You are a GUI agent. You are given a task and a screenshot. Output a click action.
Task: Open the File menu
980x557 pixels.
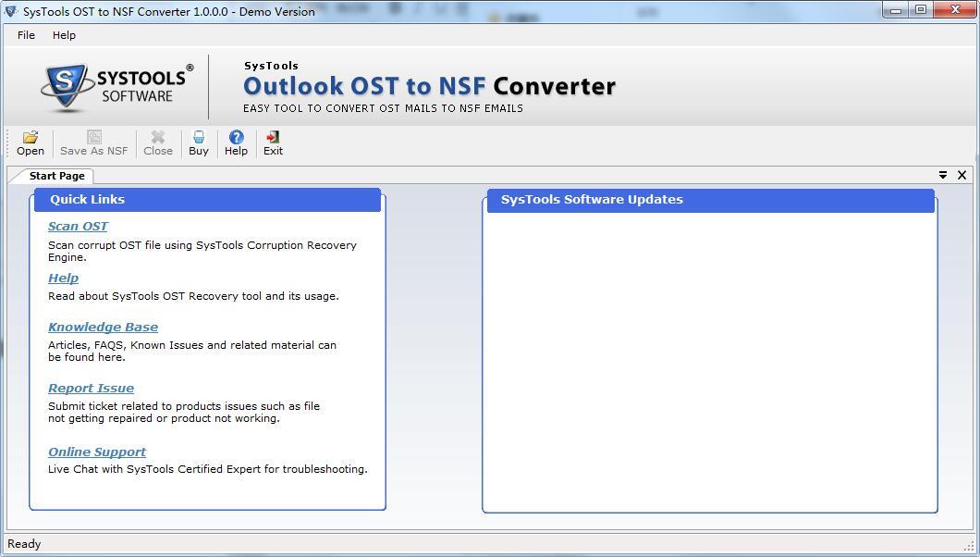(x=26, y=35)
